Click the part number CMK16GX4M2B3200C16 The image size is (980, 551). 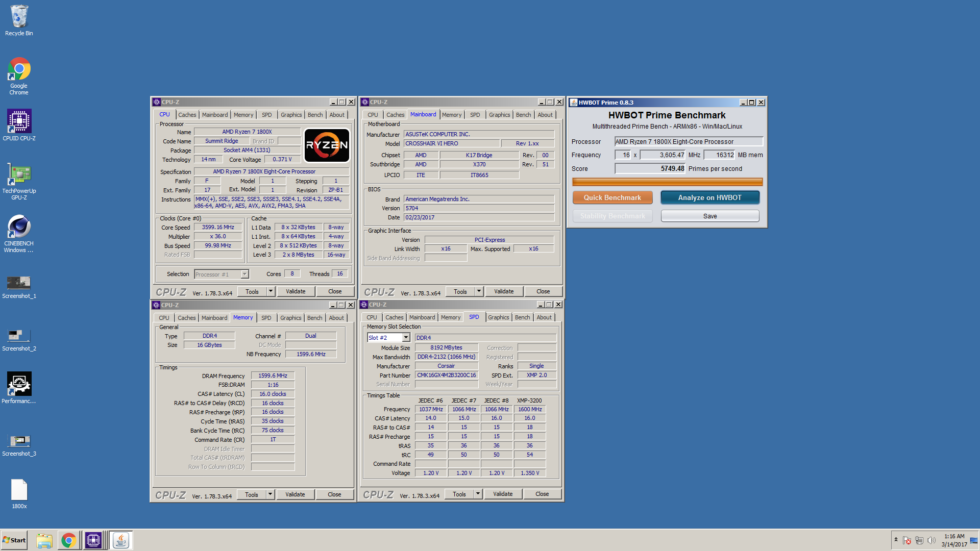[x=446, y=375]
